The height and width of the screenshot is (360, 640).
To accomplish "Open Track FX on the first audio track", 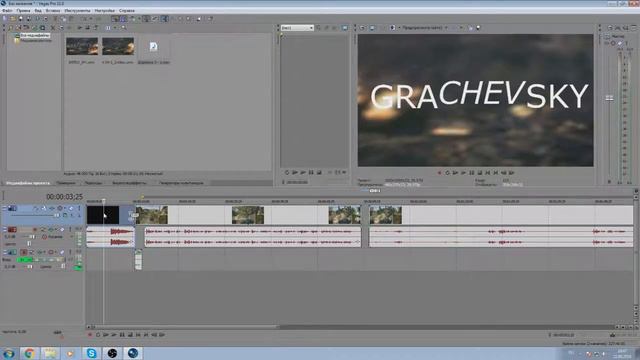I will 51,229.
